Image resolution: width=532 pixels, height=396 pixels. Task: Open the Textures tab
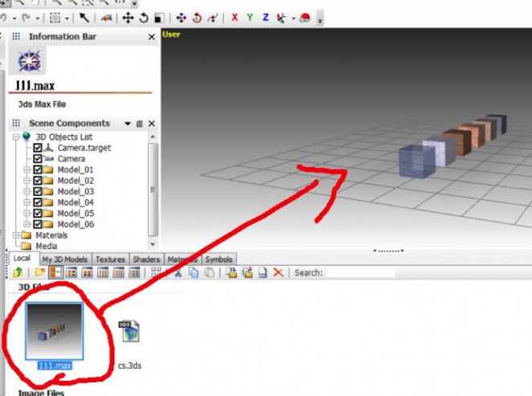(x=110, y=259)
